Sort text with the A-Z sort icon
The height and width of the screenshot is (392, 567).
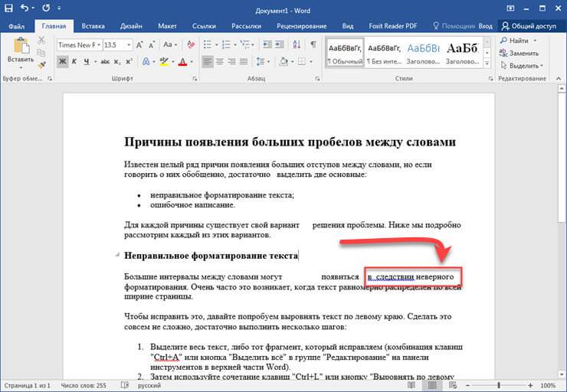[297, 45]
